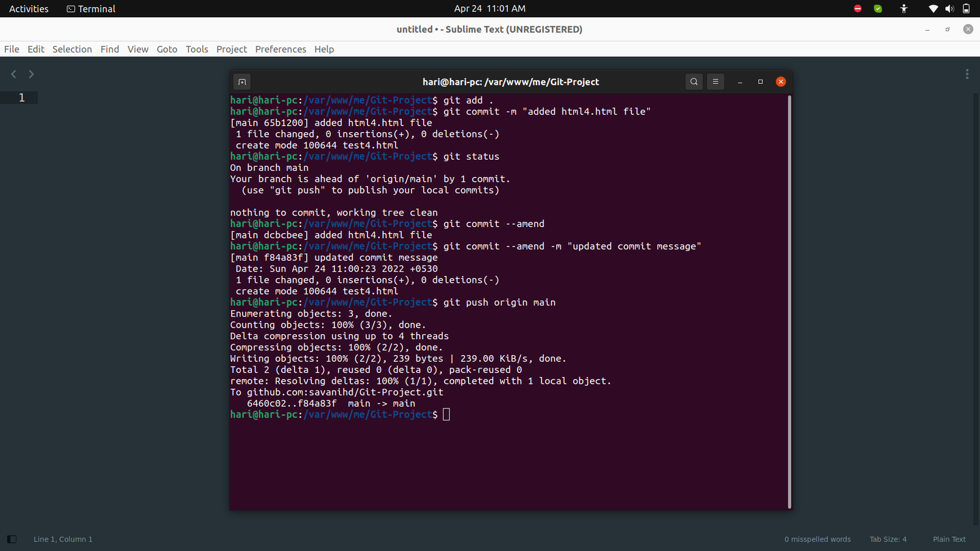Click the red no-entry tray icon

[x=858, y=9]
